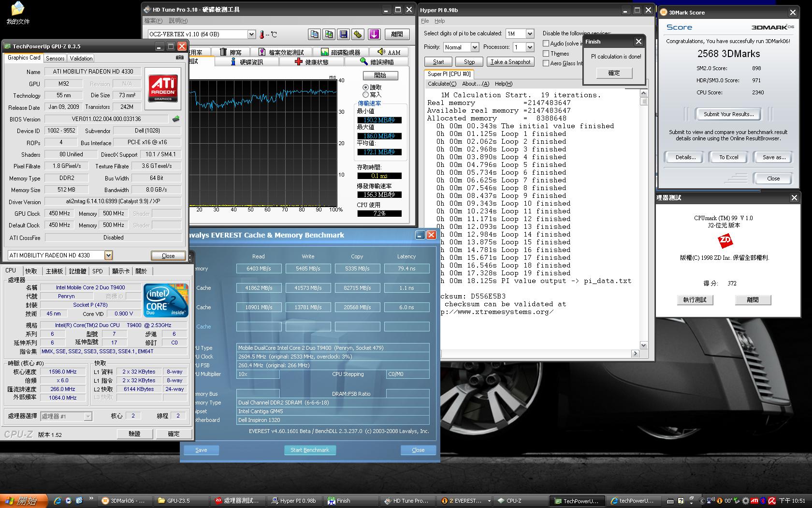This screenshot has height=508, width=812.
Task: Expand the OCZ-VERTEX drive dropdown
Action: point(251,34)
